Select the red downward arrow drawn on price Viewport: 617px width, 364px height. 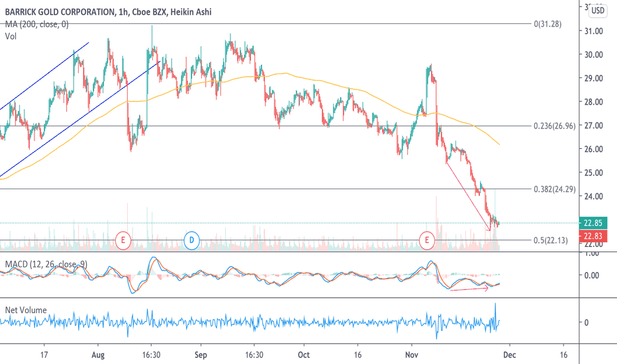[468, 197]
